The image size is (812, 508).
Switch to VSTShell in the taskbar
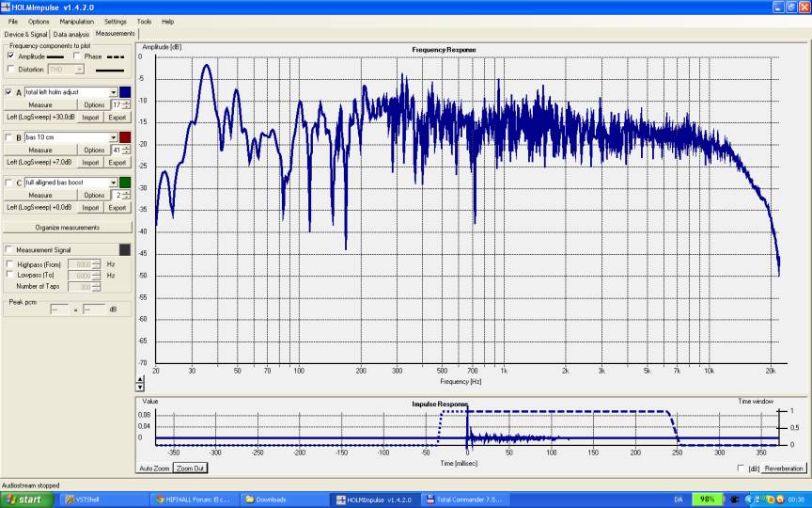[x=103, y=500]
